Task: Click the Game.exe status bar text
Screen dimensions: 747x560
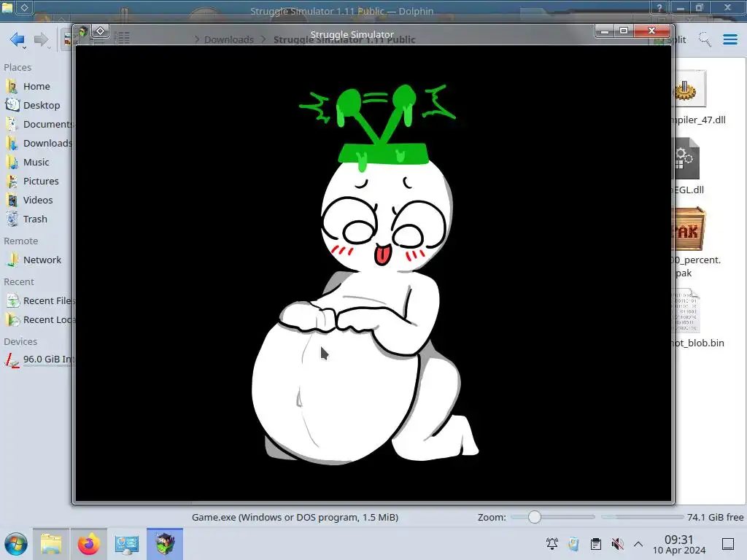Action: point(295,517)
